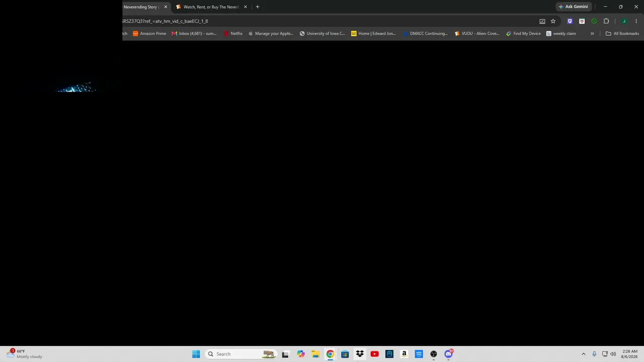Open the red Pocket-style extension icon
This screenshot has height=362, width=644.
coord(582,21)
